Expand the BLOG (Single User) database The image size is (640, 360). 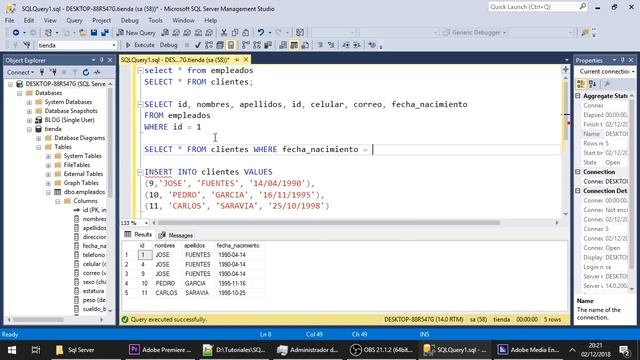pos(29,120)
